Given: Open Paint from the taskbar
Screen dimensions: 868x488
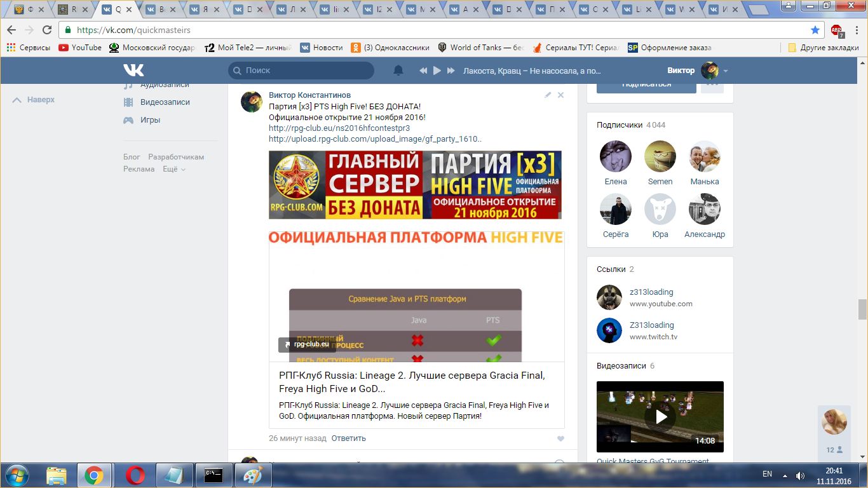Looking at the screenshot, I should 252,475.
